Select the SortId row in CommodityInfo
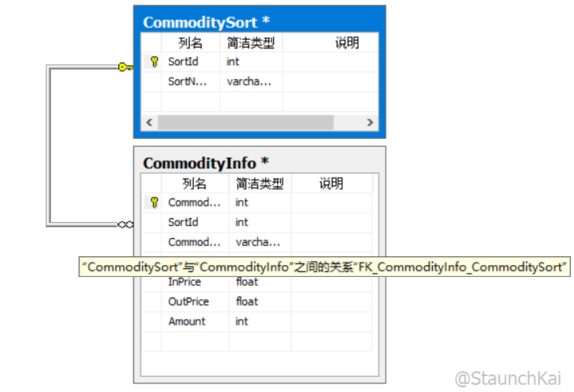574x392 pixels. click(257, 222)
